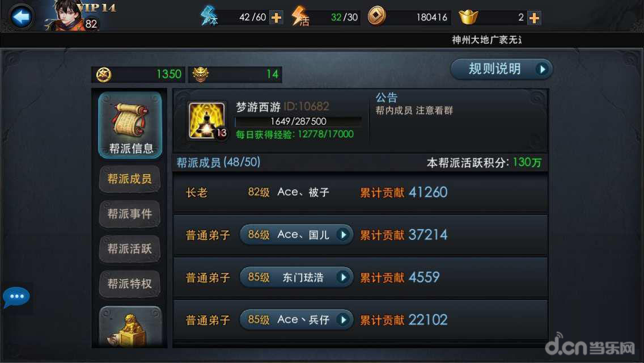The height and width of the screenshot is (363, 644).
Task: Tap the gold ingot icon
Action: [468, 17]
